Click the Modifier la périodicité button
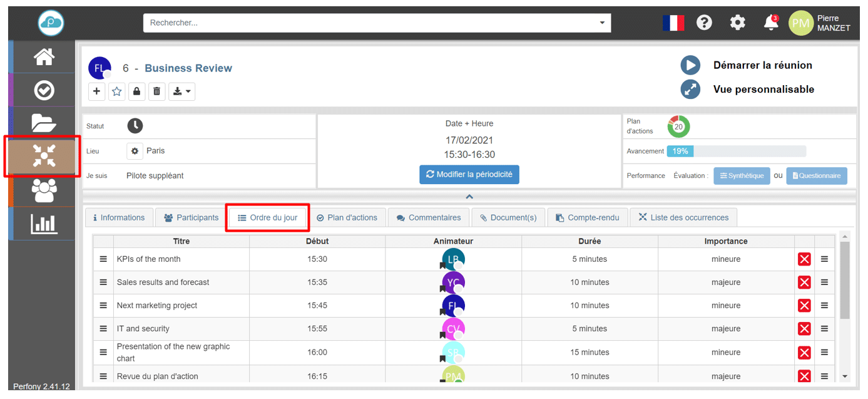This screenshot has height=399, width=868. (469, 175)
